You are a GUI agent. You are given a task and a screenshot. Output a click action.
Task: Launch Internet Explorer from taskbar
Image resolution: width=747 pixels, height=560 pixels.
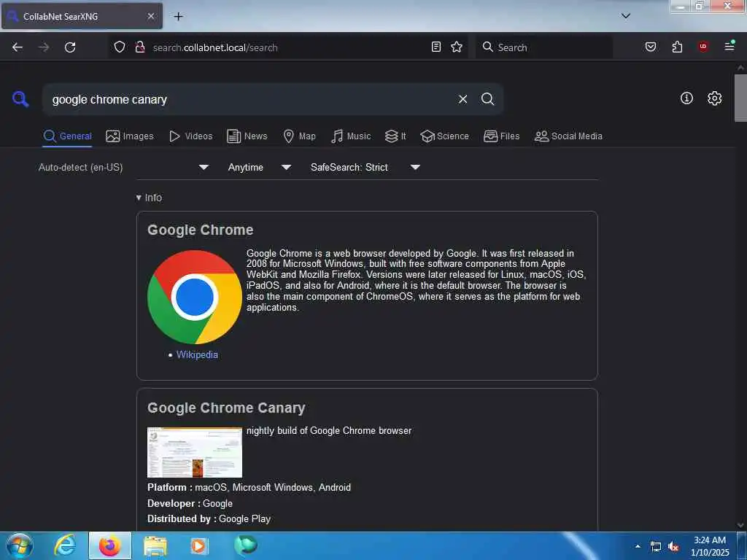(x=65, y=545)
